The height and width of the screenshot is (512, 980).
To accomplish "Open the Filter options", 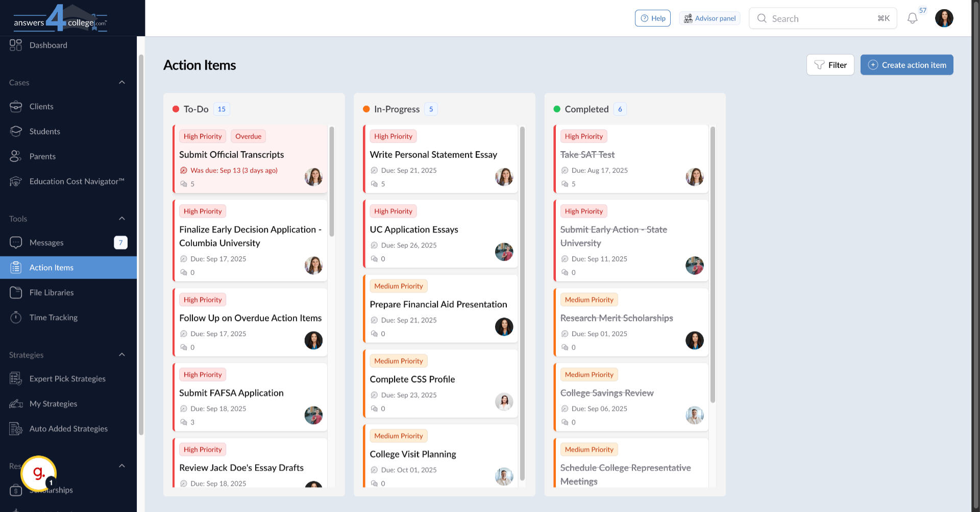I will point(830,65).
